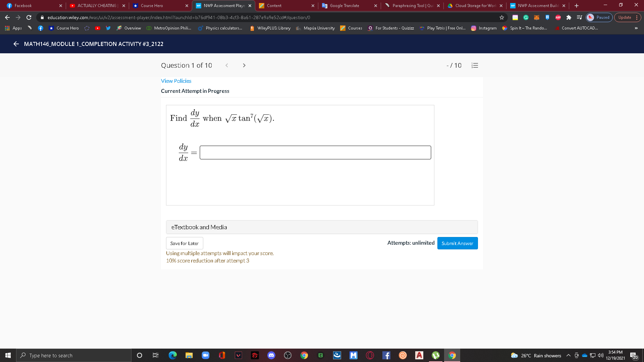The image size is (644, 362).
Task: Open the MetaMask extension
Action: point(536,17)
